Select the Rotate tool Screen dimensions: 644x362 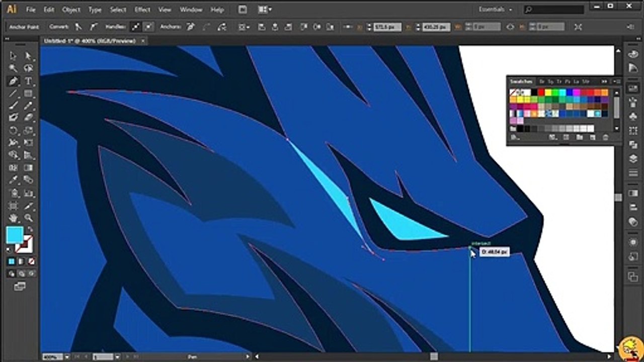coord(14,130)
